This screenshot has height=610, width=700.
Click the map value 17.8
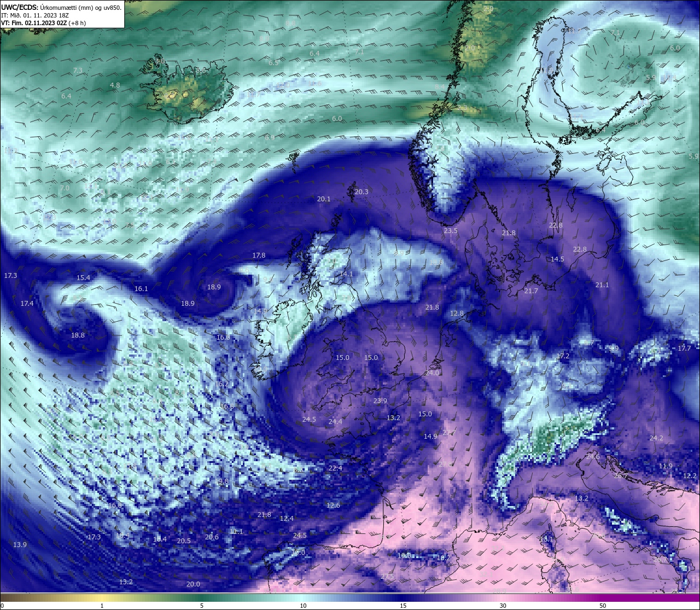(259, 255)
